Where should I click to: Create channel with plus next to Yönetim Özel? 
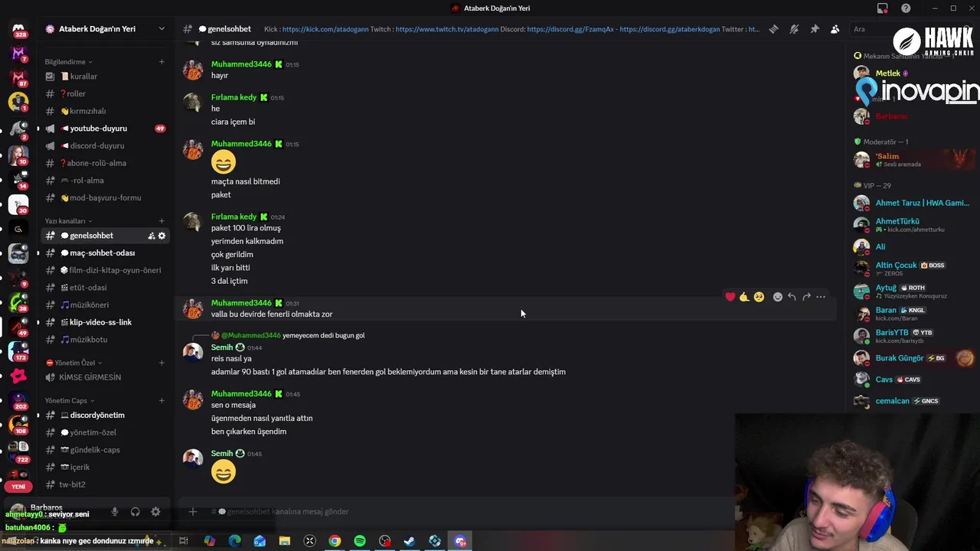162,363
